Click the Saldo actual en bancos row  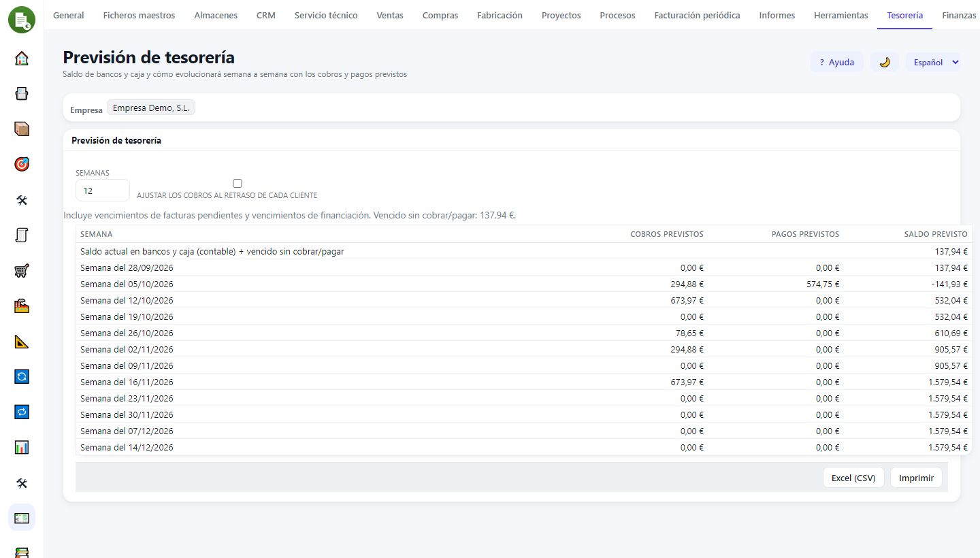click(x=524, y=251)
